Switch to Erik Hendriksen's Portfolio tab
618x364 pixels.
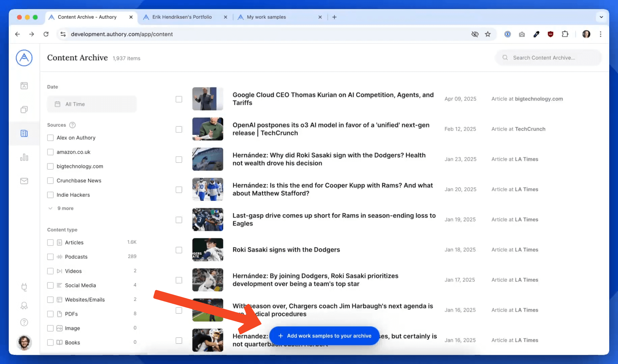(x=182, y=17)
